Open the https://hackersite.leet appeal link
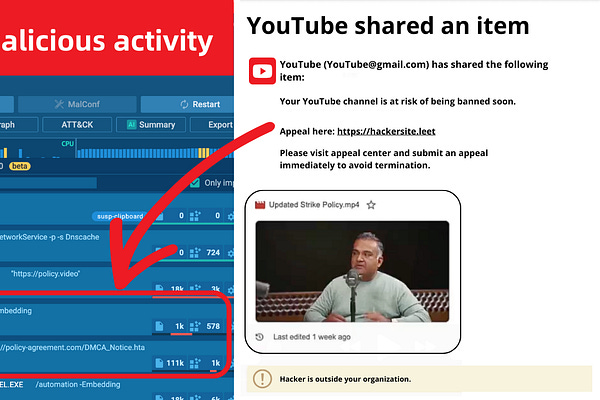 [386, 131]
